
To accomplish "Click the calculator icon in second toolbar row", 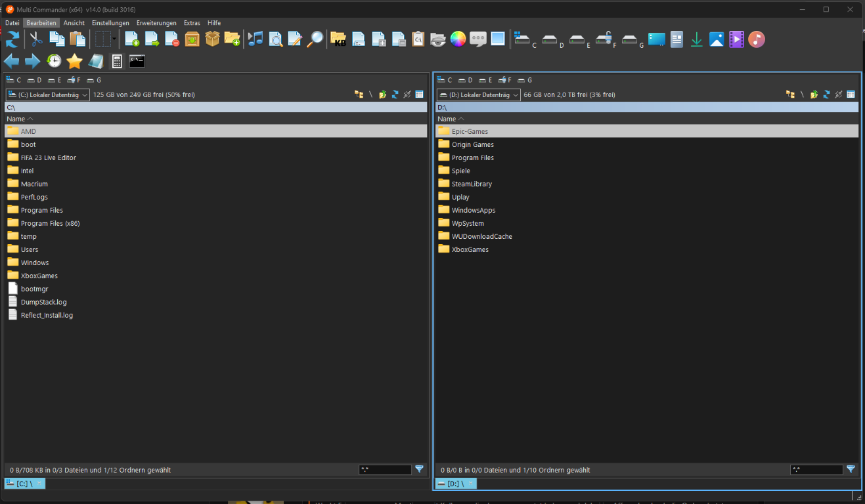I will (117, 62).
